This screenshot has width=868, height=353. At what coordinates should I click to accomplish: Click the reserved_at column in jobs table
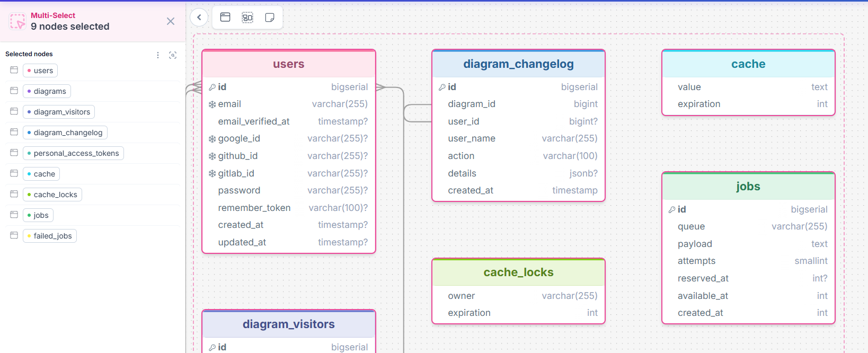[x=748, y=278]
